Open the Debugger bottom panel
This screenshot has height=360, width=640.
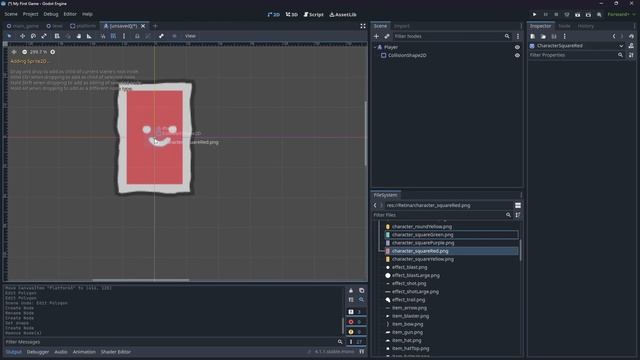pyautogui.click(x=38, y=352)
